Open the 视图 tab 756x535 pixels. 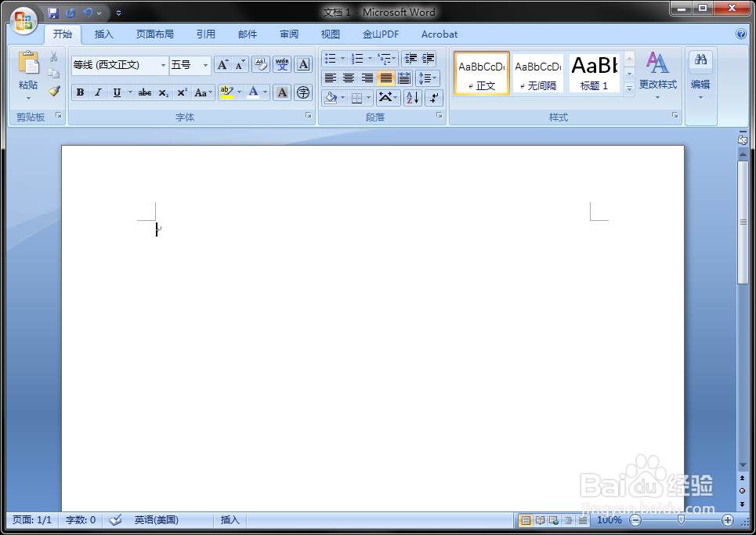[331, 34]
